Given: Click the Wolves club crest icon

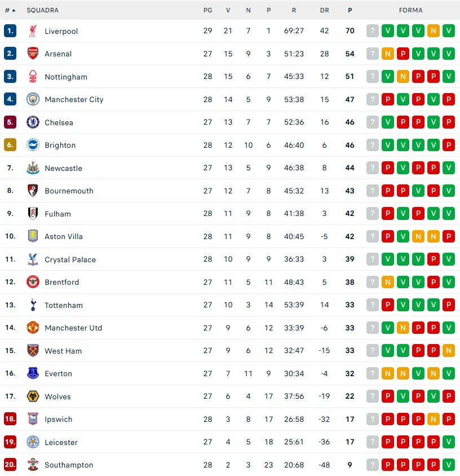Looking at the screenshot, I should (x=33, y=396).
